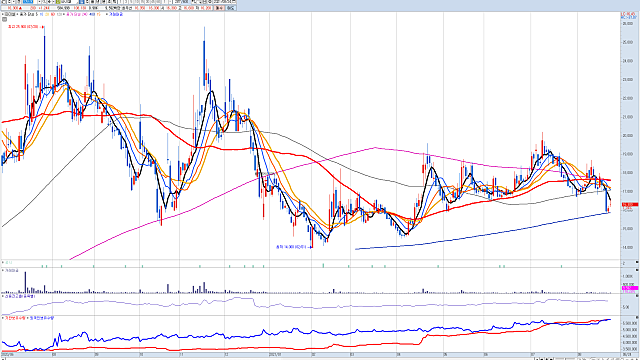This screenshot has height=360, width=640.
Task: Click the blue foreign holdings legend label
Action: (x=42, y=318)
